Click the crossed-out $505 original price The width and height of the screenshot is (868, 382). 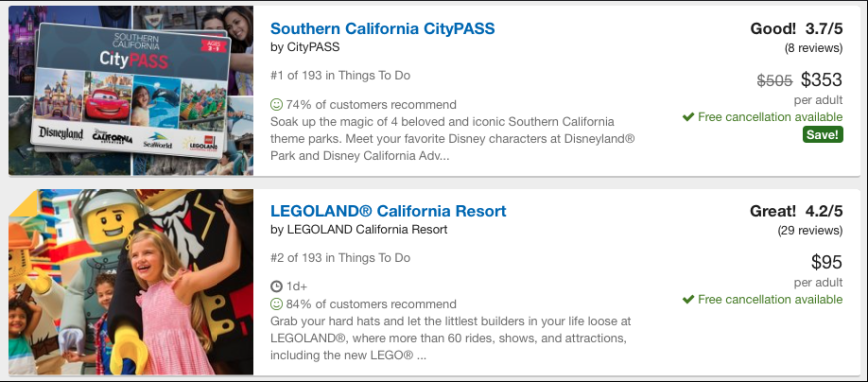(x=775, y=81)
